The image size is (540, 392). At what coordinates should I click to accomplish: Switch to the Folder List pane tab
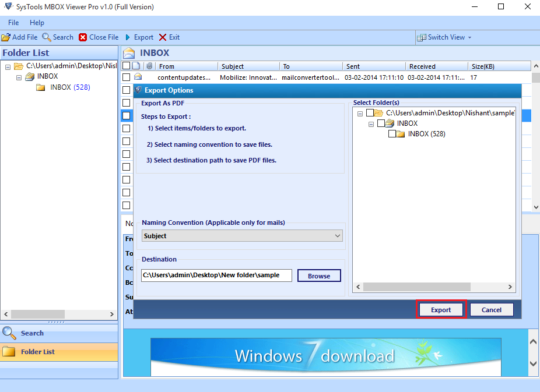pos(59,352)
